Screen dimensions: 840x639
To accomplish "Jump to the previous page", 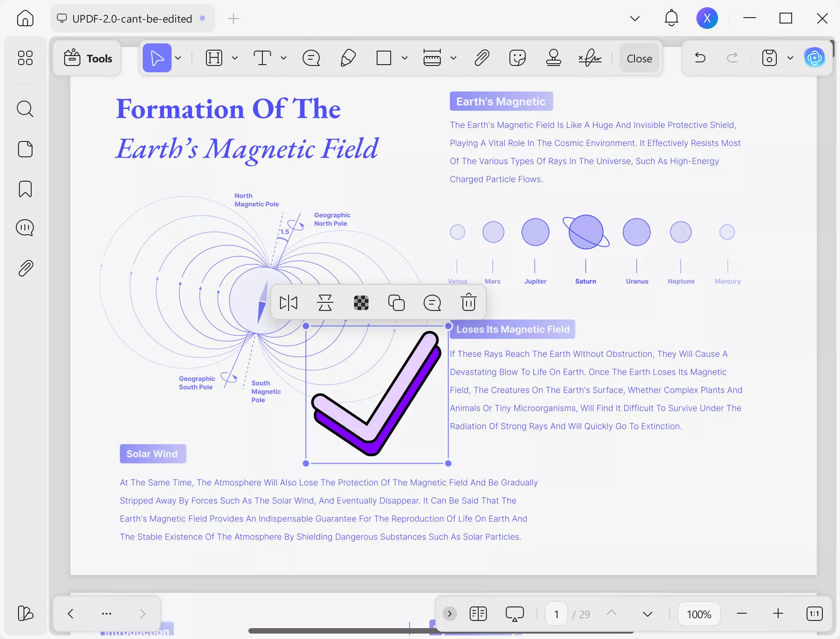I will pyautogui.click(x=611, y=613).
